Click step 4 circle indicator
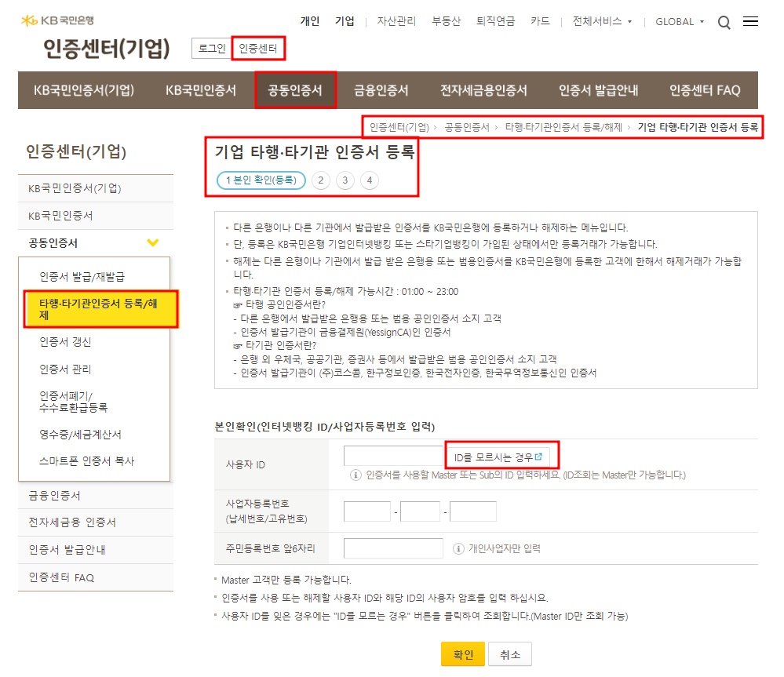784x677 pixels. point(370,180)
